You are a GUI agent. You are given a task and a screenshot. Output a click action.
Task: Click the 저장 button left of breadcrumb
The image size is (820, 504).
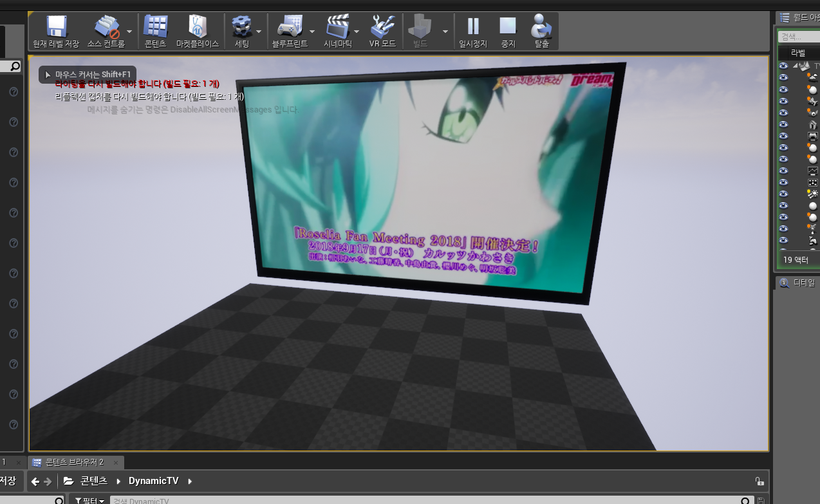click(x=8, y=481)
